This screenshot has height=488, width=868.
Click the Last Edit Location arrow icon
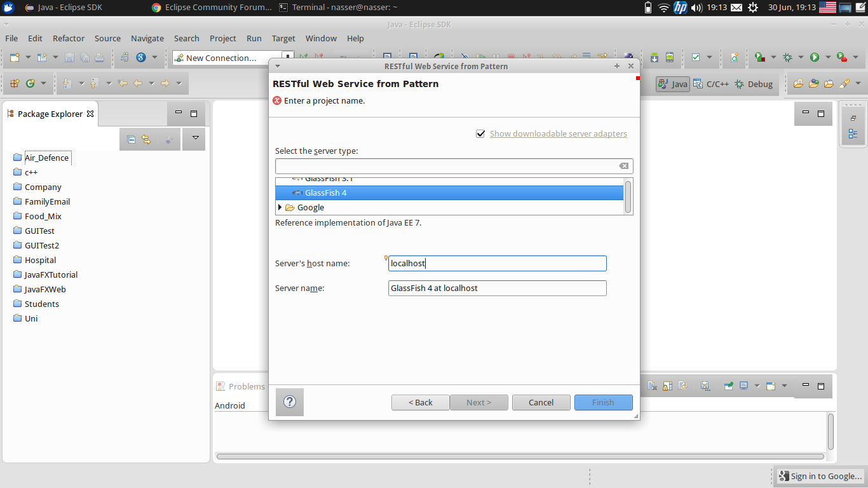123,83
